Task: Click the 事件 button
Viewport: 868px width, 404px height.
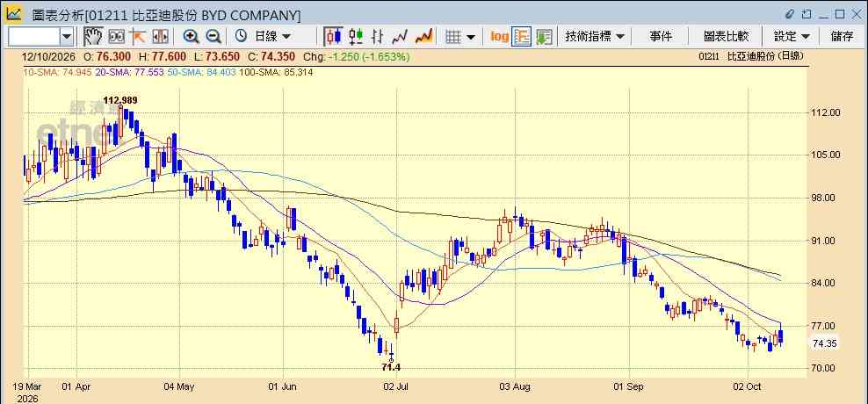Action: pos(661,37)
